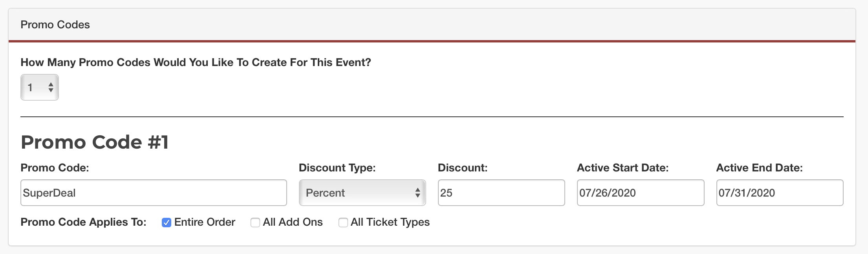Click the 'Active End Date:' label
This screenshot has height=254, width=868.
(x=759, y=168)
